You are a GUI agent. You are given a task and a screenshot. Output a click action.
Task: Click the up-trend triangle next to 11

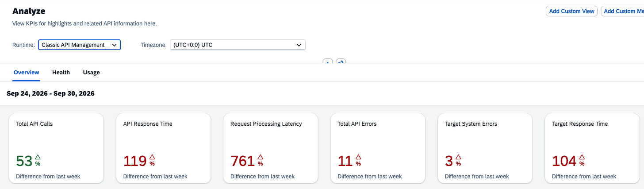pyautogui.click(x=358, y=157)
